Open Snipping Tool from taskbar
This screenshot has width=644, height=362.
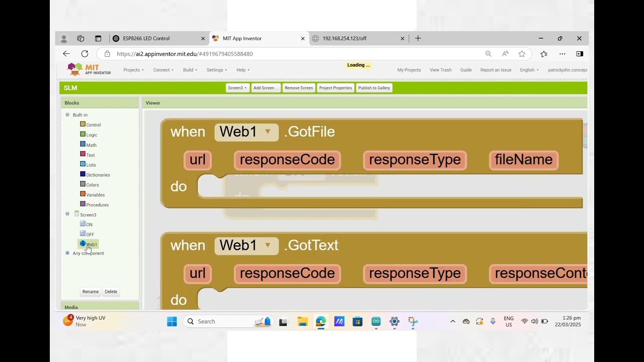[413, 321]
